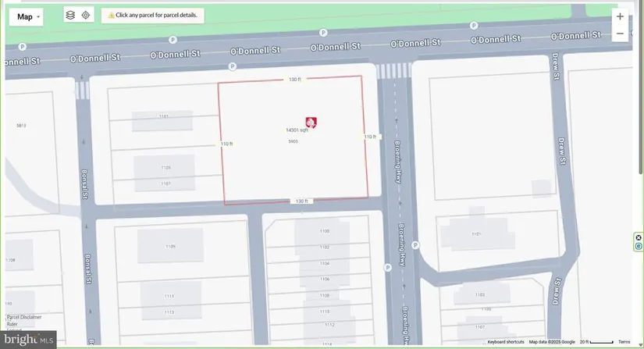The width and height of the screenshot is (644, 349).
Task: Open the Map type dropdown
Action: pos(29,16)
